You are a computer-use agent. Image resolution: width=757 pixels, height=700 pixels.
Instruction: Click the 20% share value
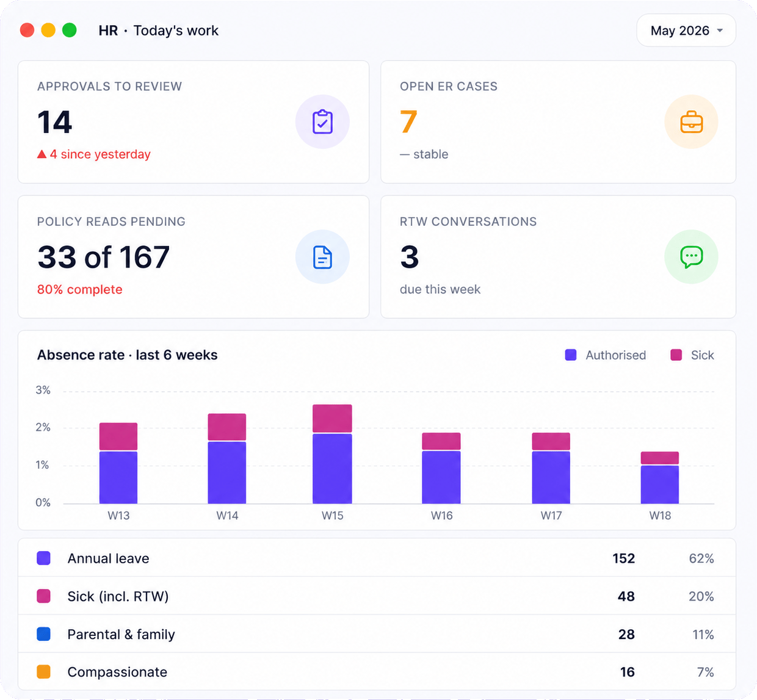(x=701, y=596)
